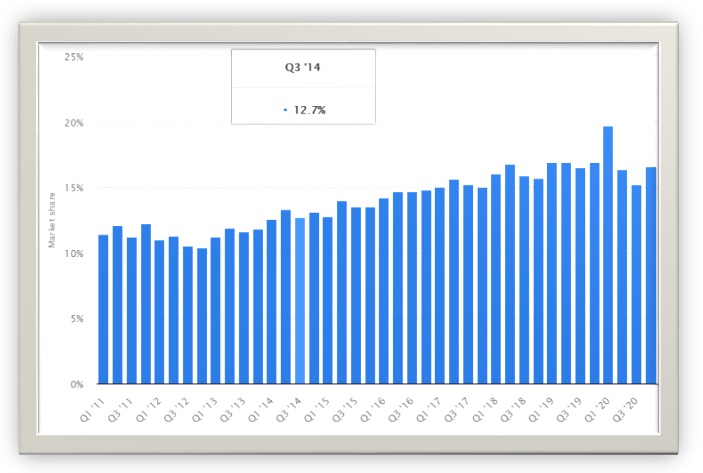Click the Q3 '14 tooltip title

pyautogui.click(x=303, y=69)
